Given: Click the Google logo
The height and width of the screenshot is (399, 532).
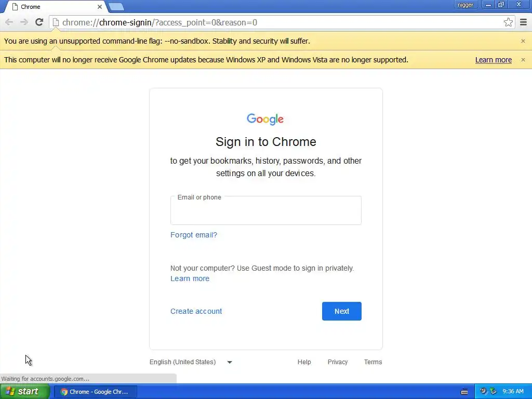Looking at the screenshot, I should 265,119.
